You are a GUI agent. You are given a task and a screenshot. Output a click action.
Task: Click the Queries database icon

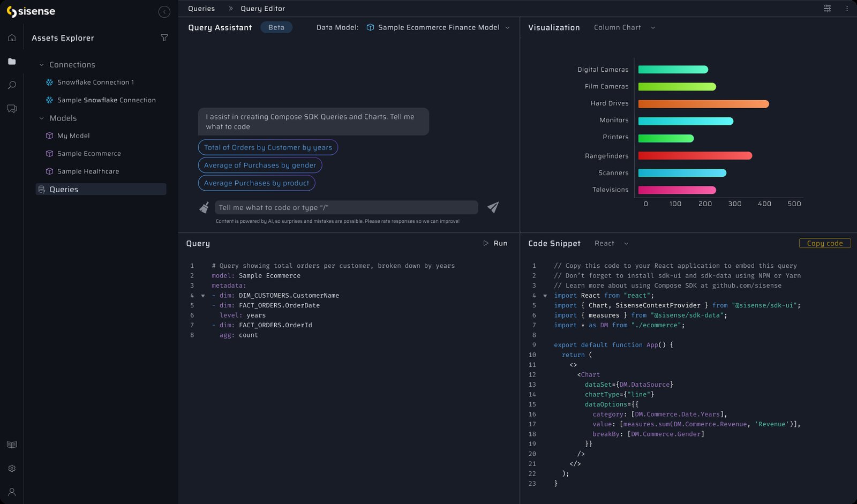click(42, 190)
